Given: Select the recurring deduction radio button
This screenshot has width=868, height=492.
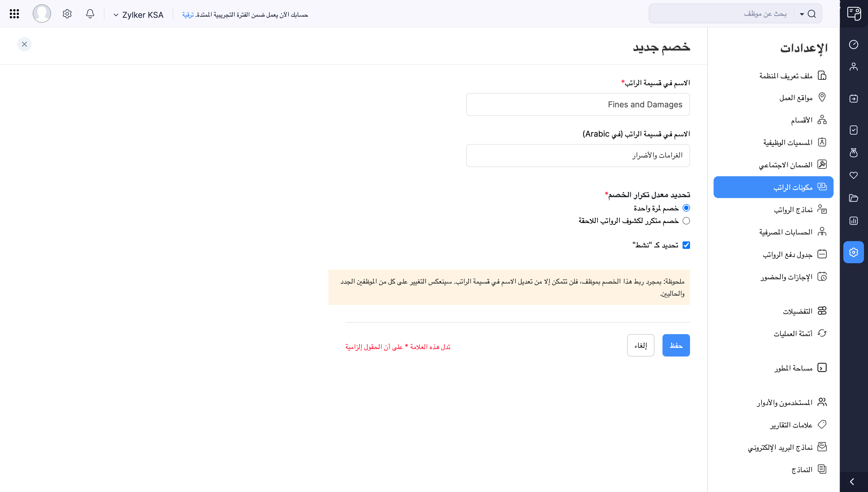Looking at the screenshot, I should pos(686,221).
